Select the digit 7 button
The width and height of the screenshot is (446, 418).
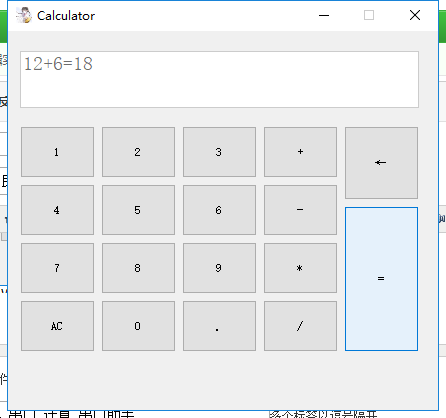pos(57,268)
